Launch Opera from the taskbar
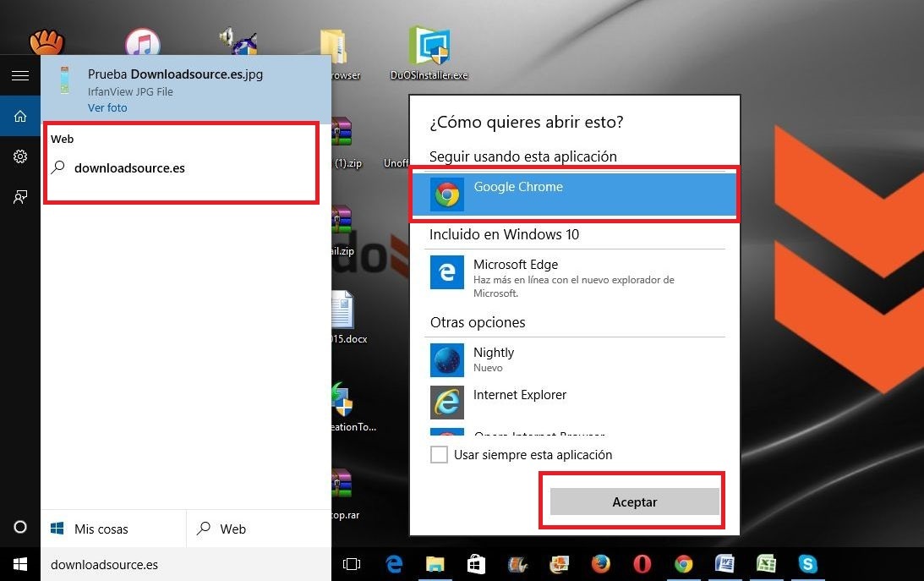924x581 pixels. pyautogui.click(x=642, y=564)
